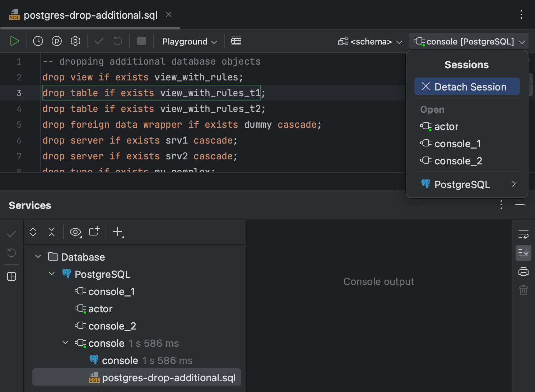Toggle the preview eye icon in Services toolbar
The width and height of the screenshot is (535, 392).
75,232
